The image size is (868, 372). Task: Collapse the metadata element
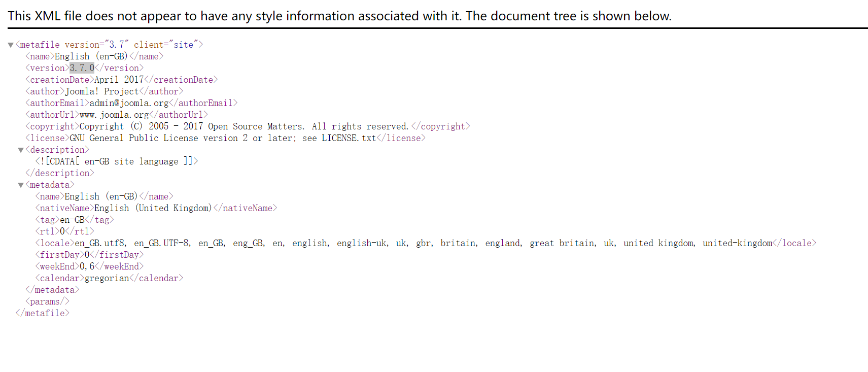click(21, 185)
